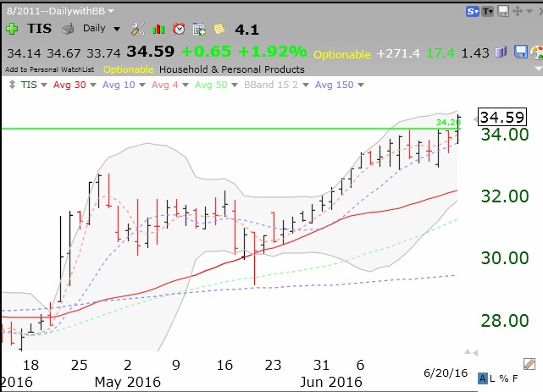543x392 pixels.
Task: Click the 30.00 price axis label
Action: coord(505,258)
